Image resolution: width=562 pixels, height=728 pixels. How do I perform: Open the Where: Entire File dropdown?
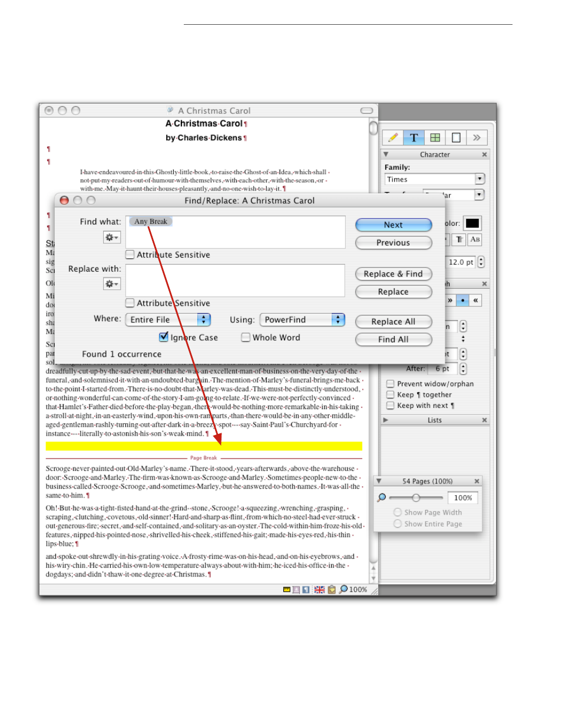[x=168, y=319]
